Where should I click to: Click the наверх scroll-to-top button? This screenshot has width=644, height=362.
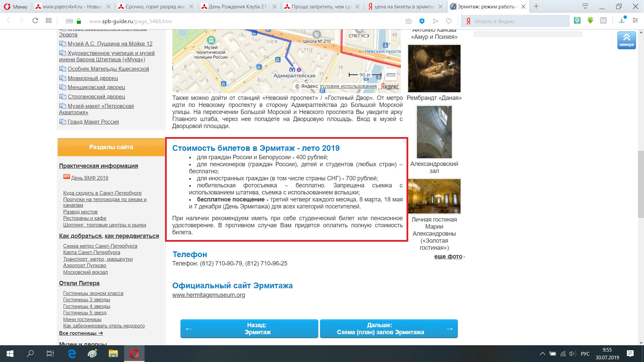(x=627, y=40)
